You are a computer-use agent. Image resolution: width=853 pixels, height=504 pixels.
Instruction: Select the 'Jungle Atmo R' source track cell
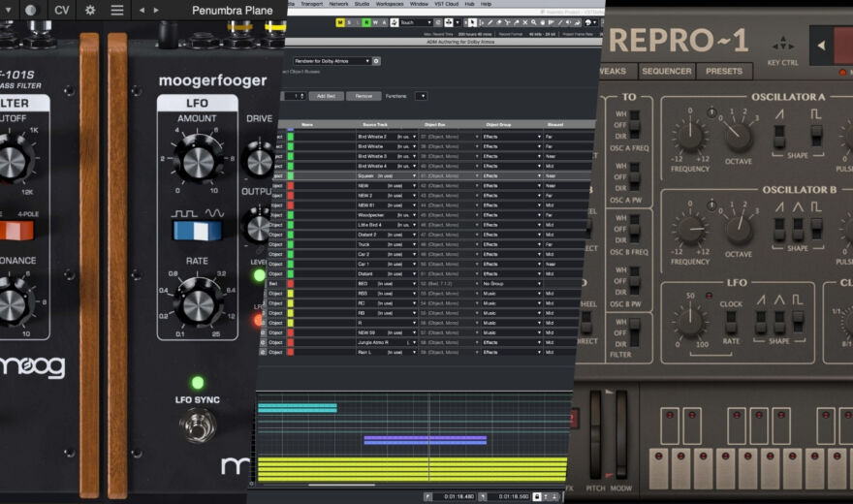click(x=387, y=342)
